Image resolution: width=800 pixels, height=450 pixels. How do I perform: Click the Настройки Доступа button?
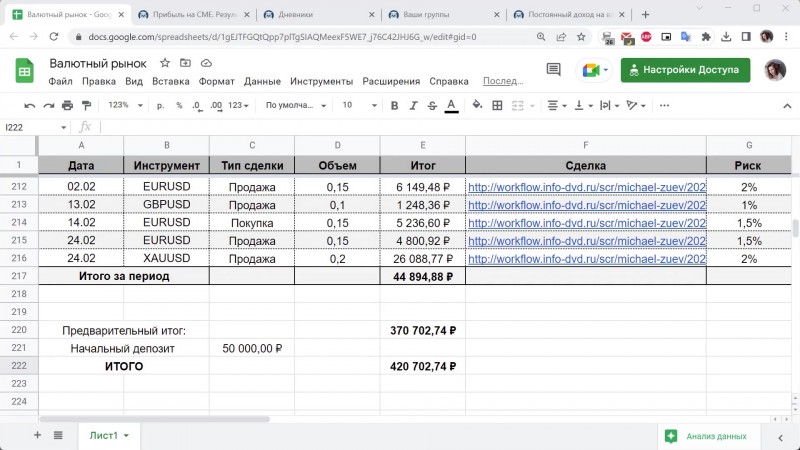685,70
